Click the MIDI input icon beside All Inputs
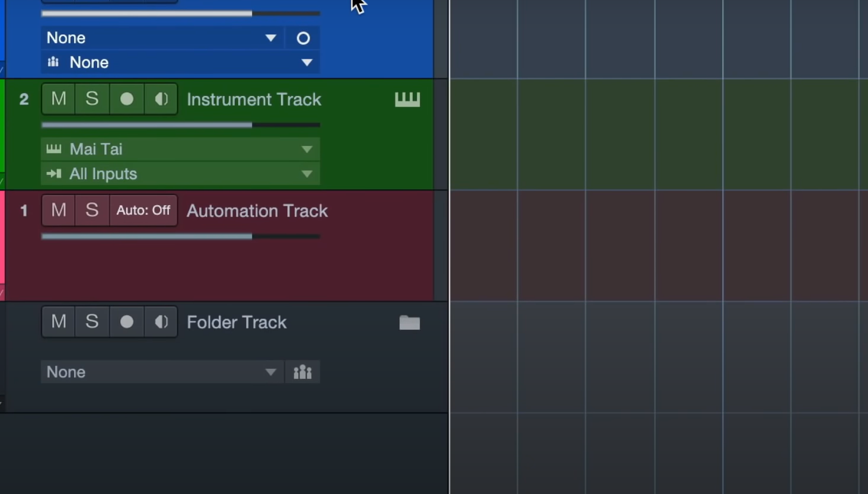Viewport: 868px width, 494px height. [54, 174]
